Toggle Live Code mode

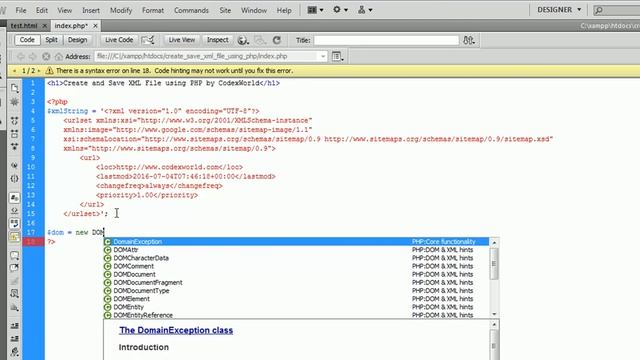point(119,40)
